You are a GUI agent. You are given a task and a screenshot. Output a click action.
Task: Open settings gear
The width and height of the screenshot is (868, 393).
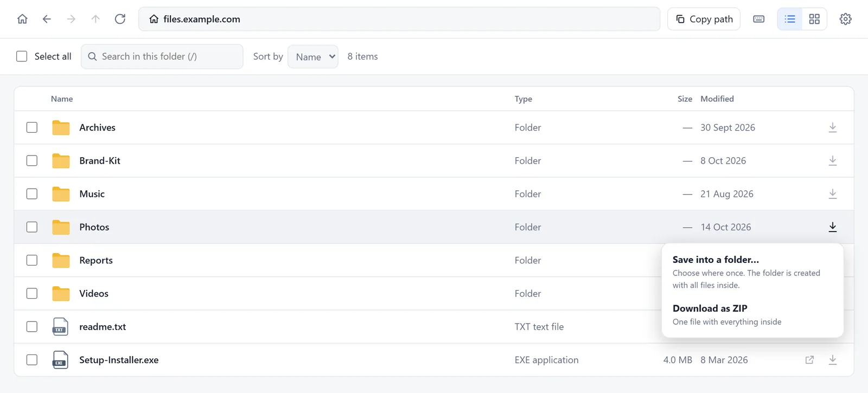pyautogui.click(x=845, y=19)
